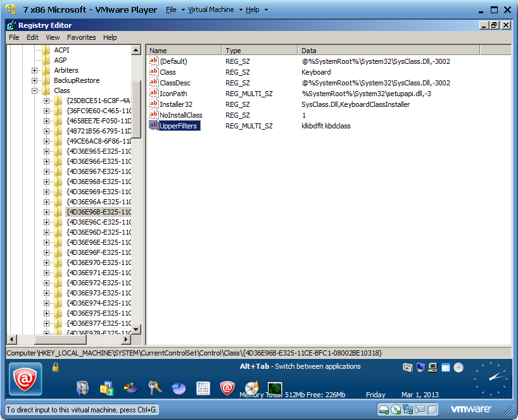
Task: Open the yellow and green blocks launcher icon
Action: tap(107, 388)
